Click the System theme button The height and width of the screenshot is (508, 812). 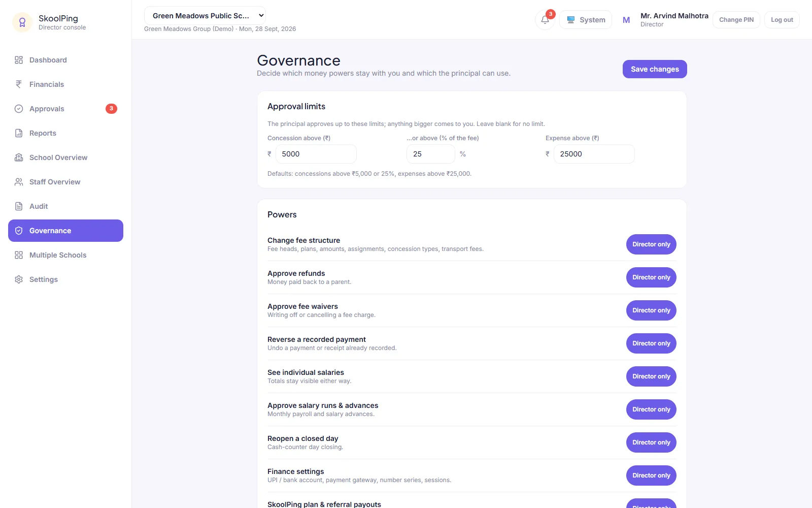click(586, 20)
